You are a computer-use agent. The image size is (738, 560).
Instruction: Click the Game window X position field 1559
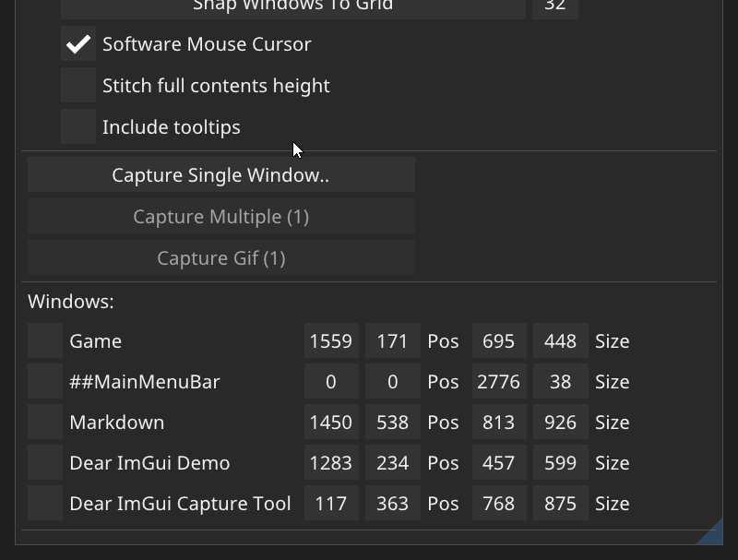pyautogui.click(x=331, y=340)
